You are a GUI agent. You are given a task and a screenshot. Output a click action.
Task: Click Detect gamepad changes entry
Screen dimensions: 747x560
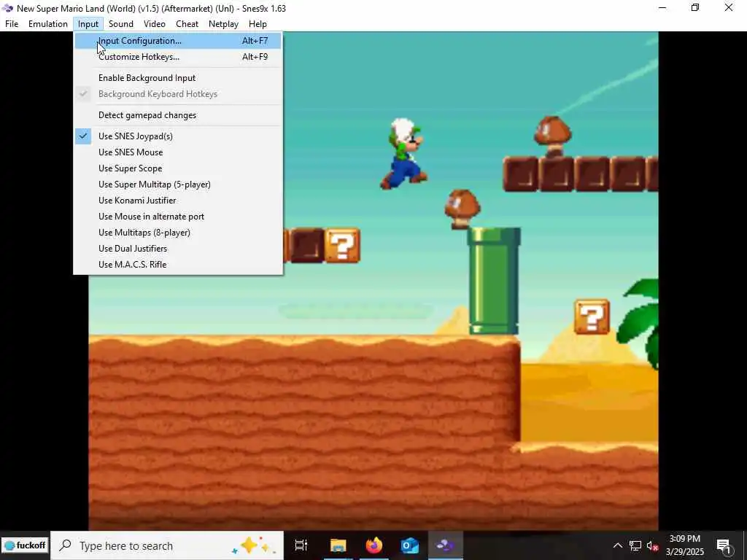point(178,114)
